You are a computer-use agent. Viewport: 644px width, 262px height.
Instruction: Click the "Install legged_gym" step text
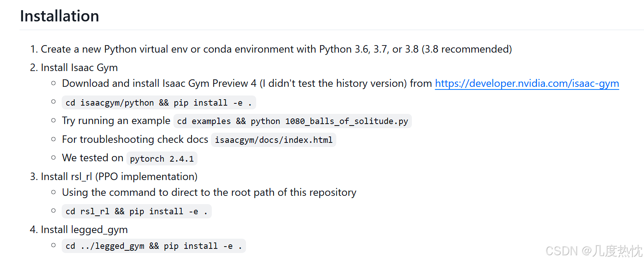coord(84,230)
